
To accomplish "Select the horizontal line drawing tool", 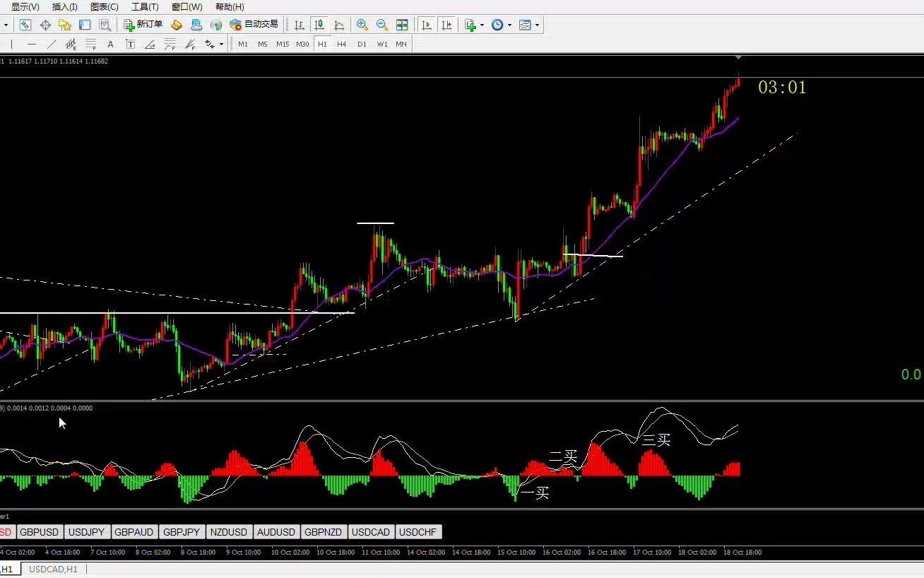I will click(32, 45).
